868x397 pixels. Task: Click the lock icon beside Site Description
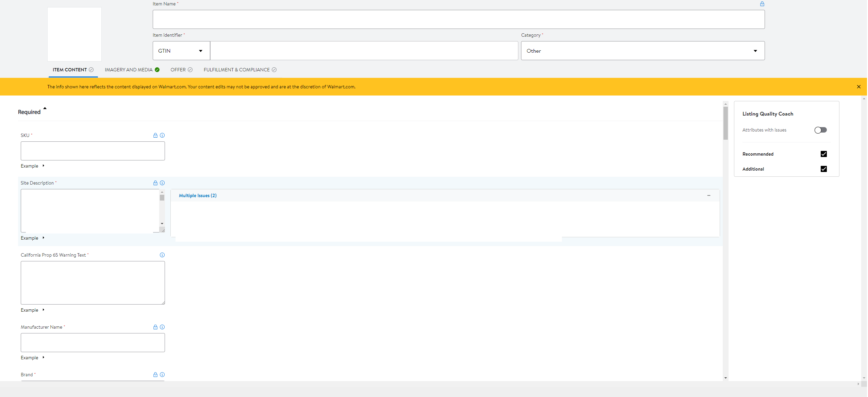tap(155, 183)
